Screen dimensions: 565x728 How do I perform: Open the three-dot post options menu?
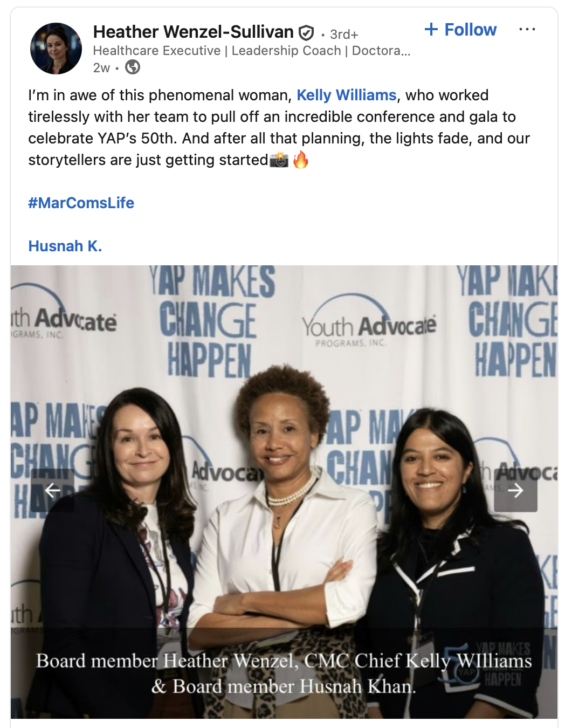[527, 29]
